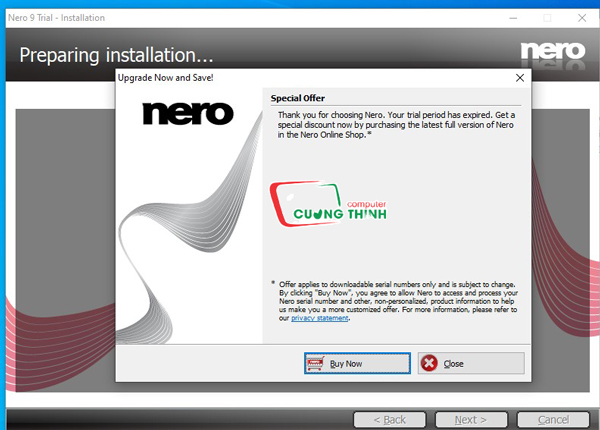
Task: Click the Upgrade Now and Save! title text
Action: pyautogui.click(x=165, y=78)
